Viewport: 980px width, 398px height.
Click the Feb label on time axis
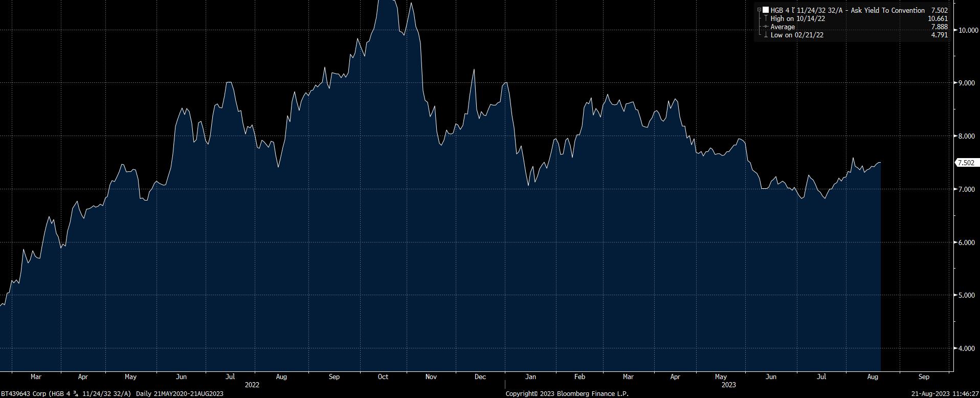(x=580, y=377)
